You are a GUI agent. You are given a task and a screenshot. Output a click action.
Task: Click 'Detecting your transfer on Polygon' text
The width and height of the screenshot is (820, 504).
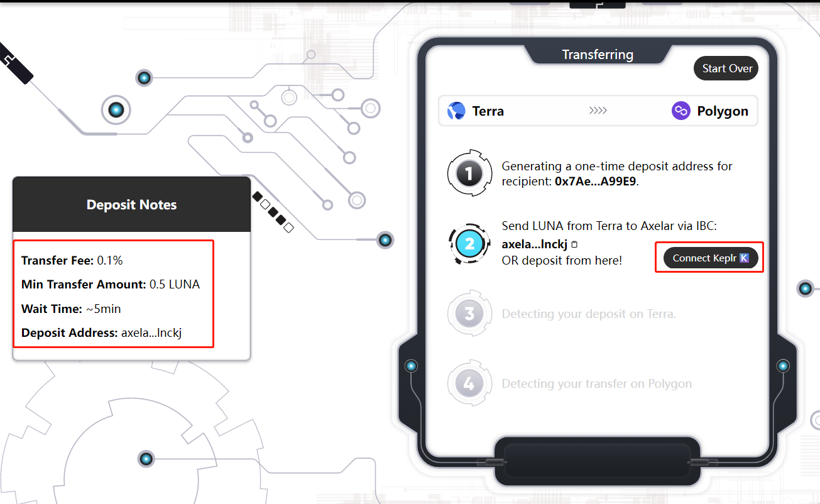click(597, 384)
